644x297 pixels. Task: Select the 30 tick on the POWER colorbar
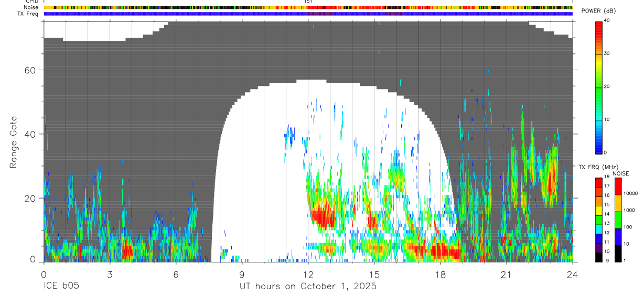pos(607,53)
